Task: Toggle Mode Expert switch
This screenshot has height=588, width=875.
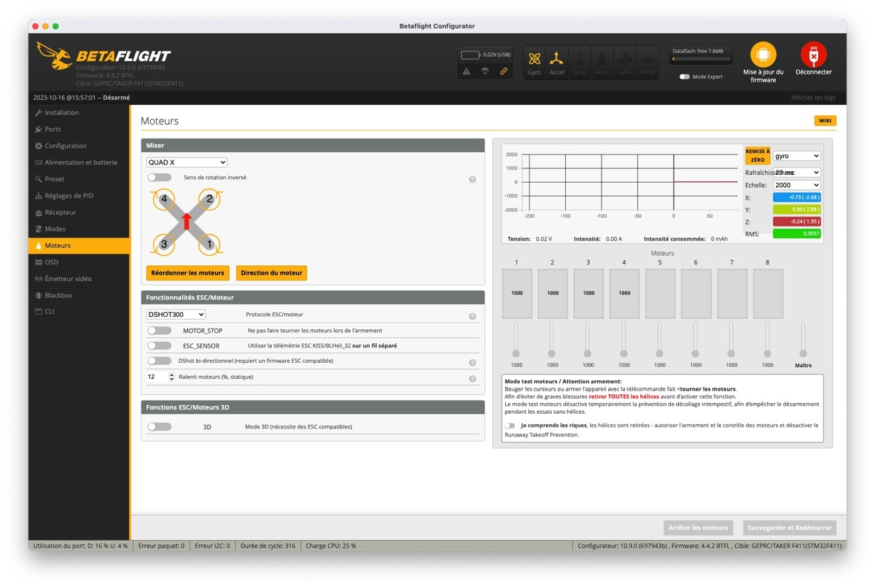Action: (685, 77)
